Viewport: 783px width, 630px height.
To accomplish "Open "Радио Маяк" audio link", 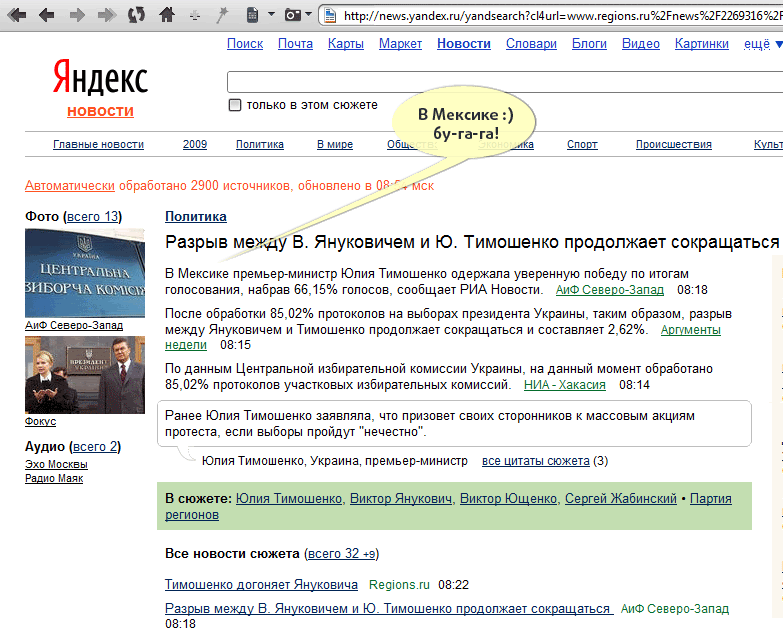I will pyautogui.click(x=54, y=478).
